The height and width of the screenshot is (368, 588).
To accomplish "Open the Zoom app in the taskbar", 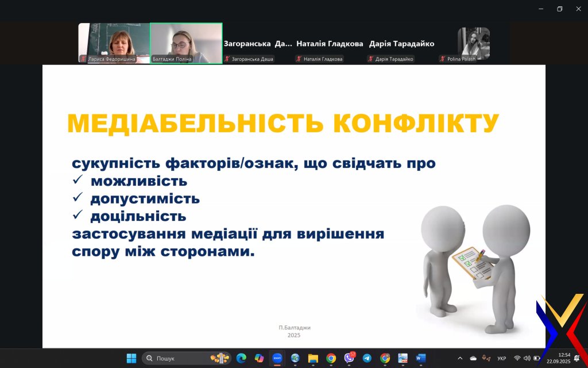I will click(x=277, y=358).
